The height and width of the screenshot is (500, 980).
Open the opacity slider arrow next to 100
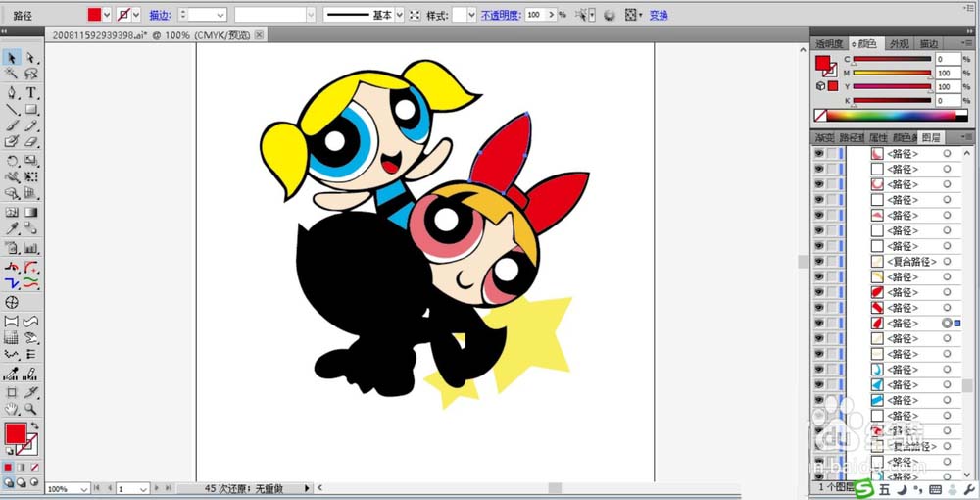(551, 15)
